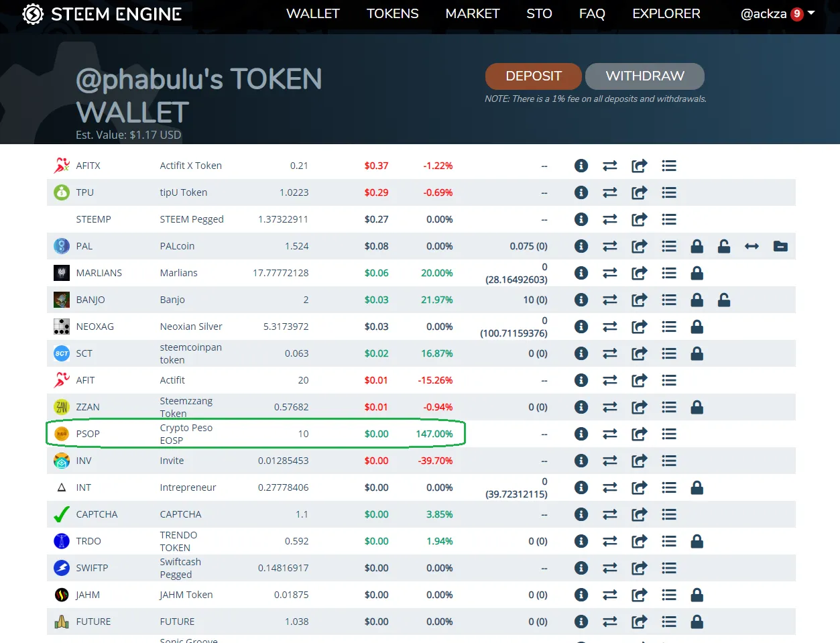This screenshot has height=643, width=840.
Task: Open the info icon for NEOXAG
Action: [x=581, y=327]
